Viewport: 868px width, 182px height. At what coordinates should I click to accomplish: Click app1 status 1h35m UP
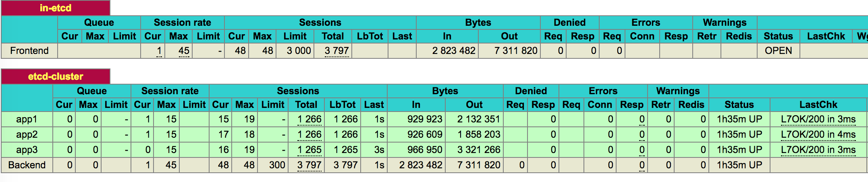739,119
